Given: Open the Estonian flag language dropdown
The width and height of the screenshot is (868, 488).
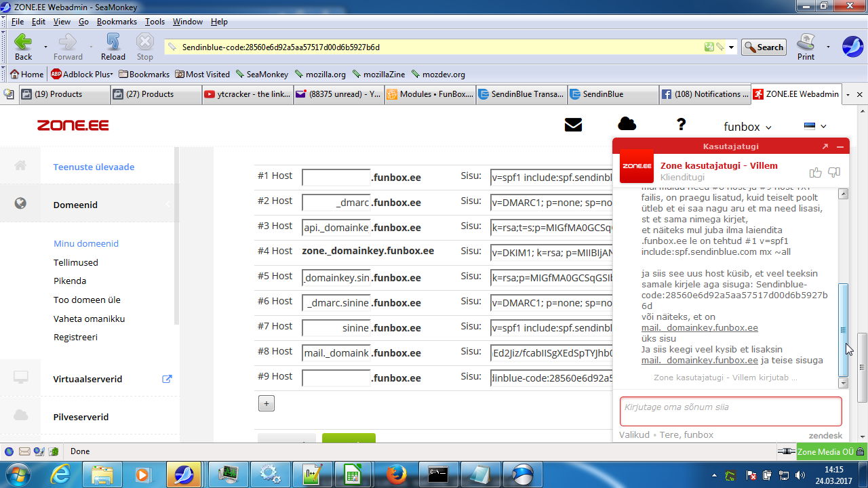Looking at the screenshot, I should click(x=815, y=126).
